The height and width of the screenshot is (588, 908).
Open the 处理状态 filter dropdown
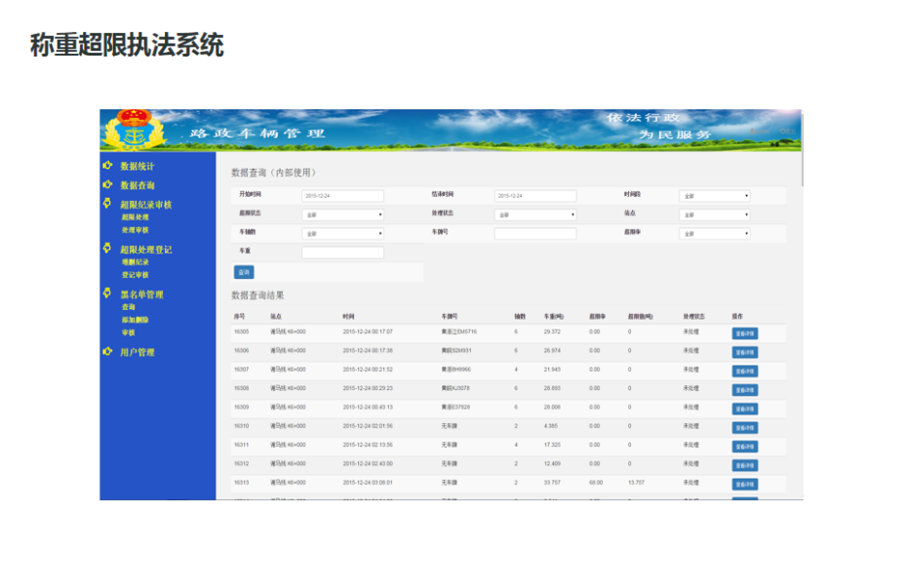pos(534,215)
